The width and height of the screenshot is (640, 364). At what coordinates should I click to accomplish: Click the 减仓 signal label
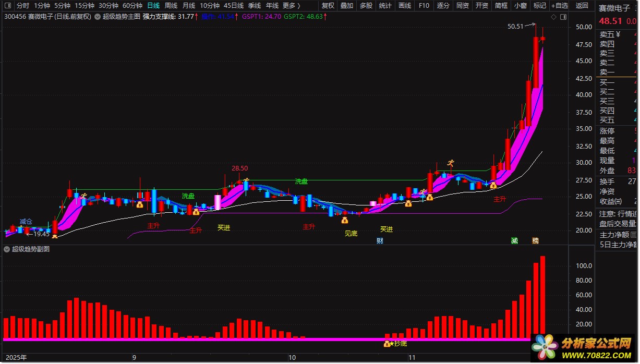click(x=26, y=221)
